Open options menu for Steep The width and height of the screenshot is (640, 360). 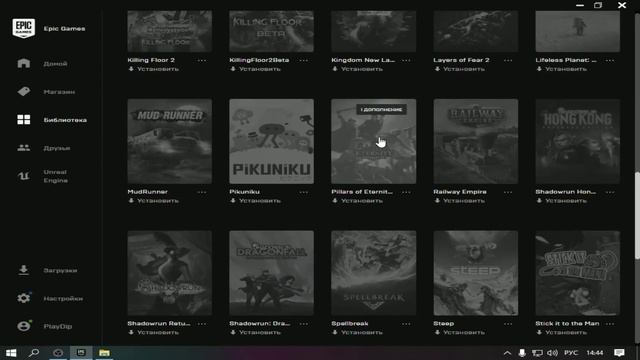(x=508, y=324)
